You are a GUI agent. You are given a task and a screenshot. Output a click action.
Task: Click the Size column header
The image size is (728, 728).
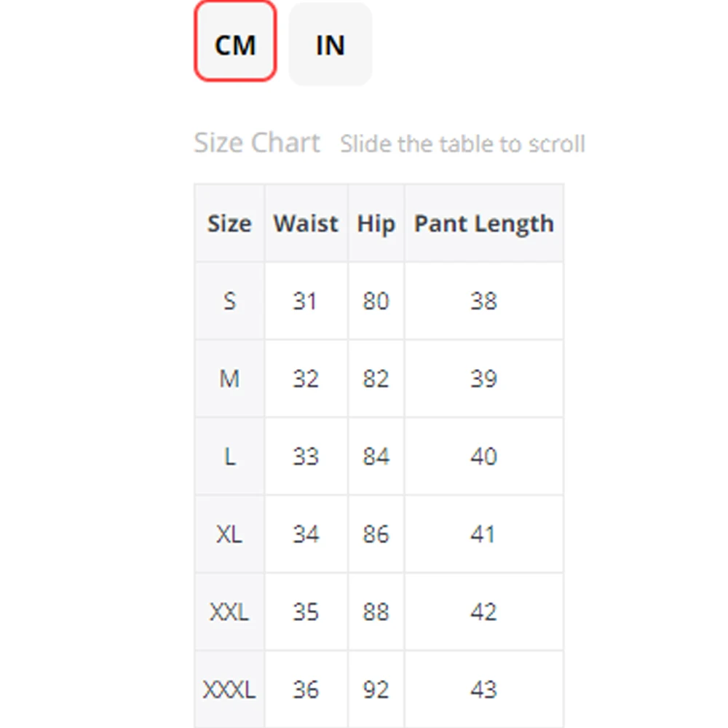229,223
